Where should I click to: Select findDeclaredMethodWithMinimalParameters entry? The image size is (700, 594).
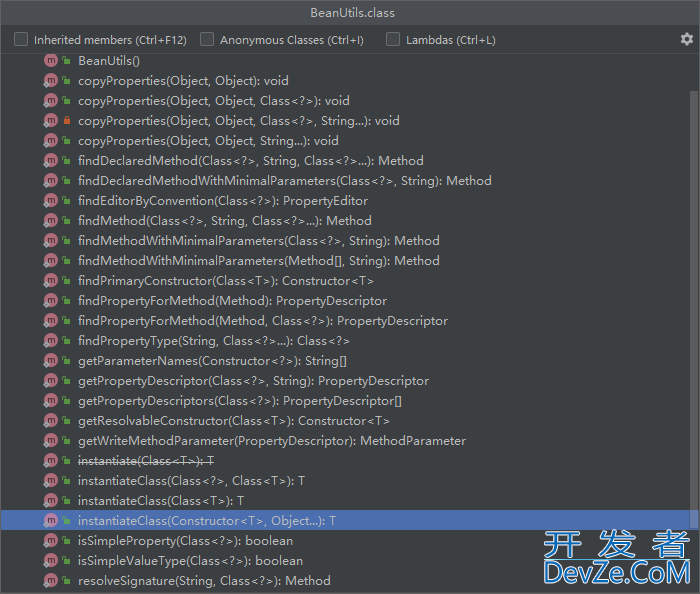pyautogui.click(x=345, y=181)
